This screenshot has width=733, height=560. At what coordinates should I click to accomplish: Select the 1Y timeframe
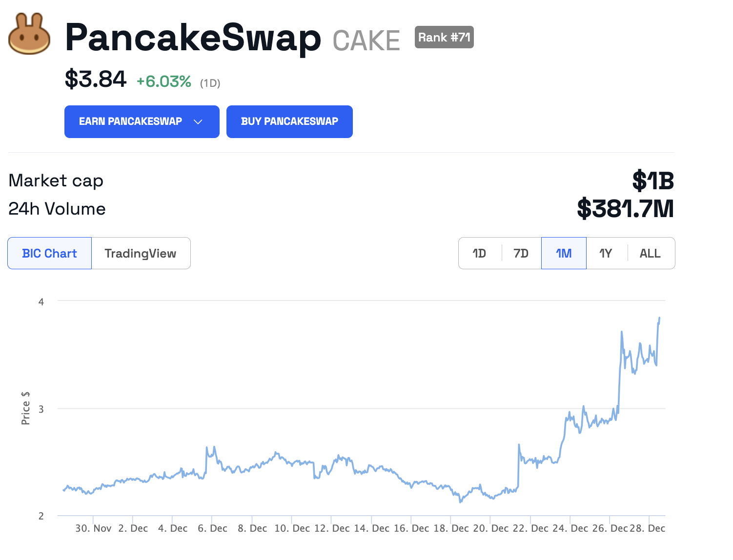[606, 253]
